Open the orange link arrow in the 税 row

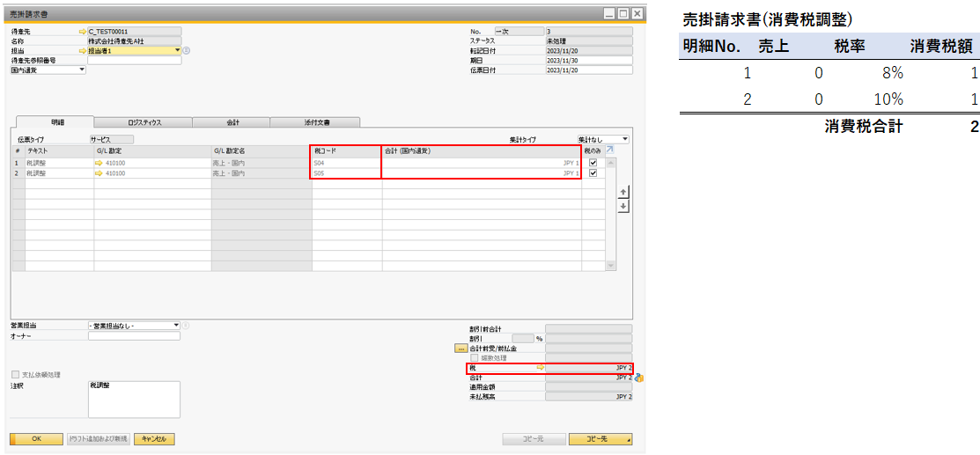(x=541, y=368)
